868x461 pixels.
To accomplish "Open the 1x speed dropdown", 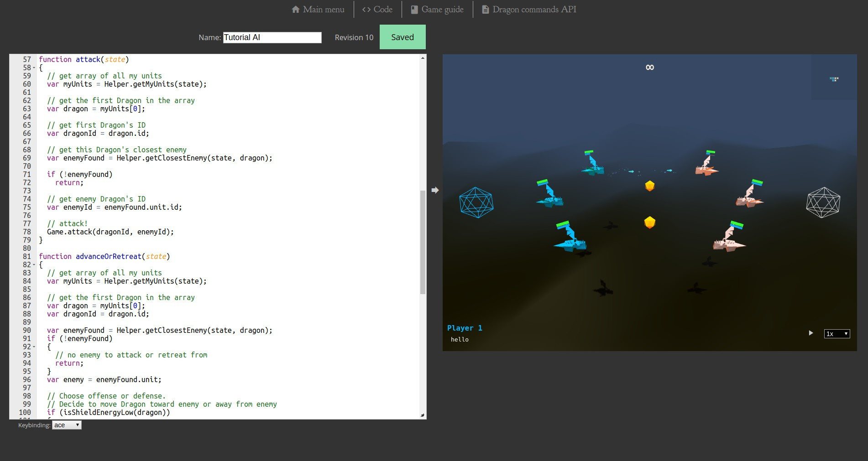I will [x=837, y=334].
